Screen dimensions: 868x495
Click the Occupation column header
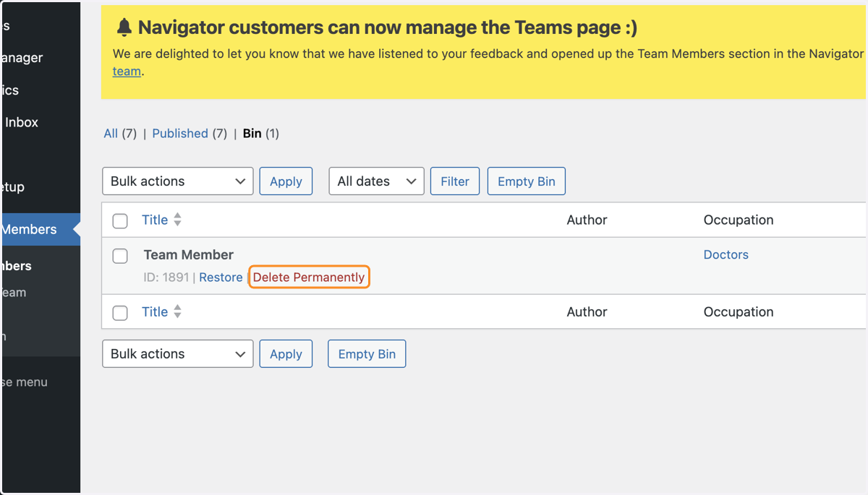tap(739, 220)
